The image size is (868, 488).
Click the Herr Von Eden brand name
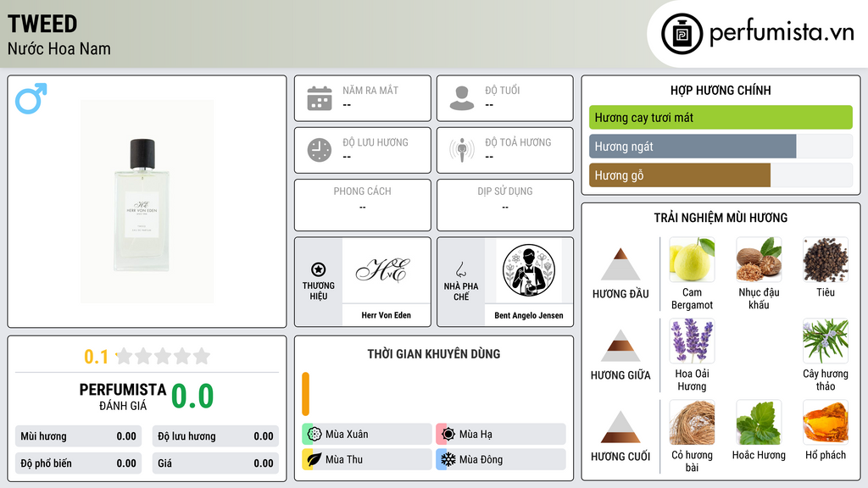tap(386, 315)
